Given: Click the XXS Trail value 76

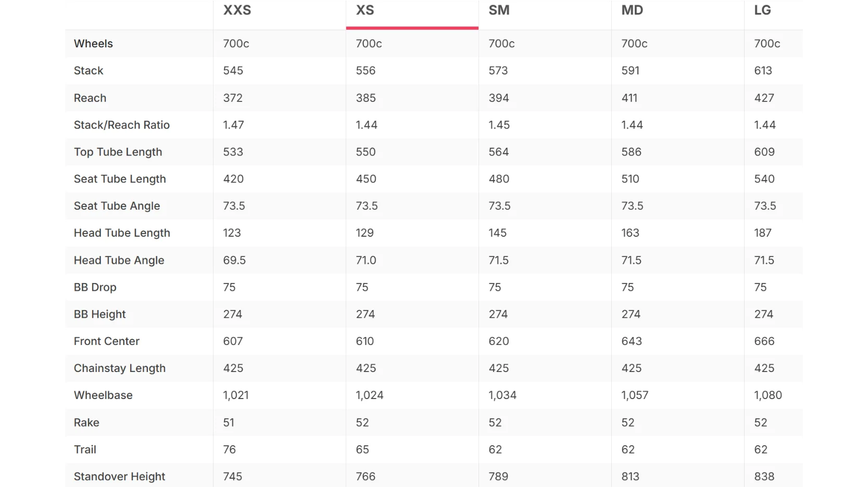Looking at the screenshot, I should pos(230,450).
